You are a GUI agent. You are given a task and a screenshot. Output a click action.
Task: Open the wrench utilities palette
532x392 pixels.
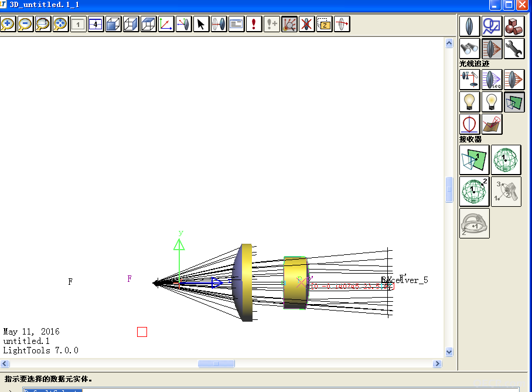[x=514, y=49]
